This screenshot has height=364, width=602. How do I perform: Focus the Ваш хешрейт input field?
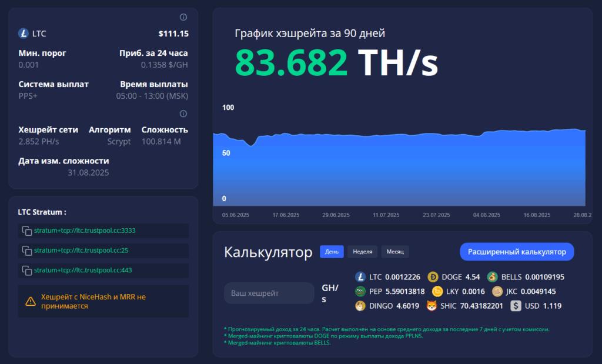pos(269,293)
